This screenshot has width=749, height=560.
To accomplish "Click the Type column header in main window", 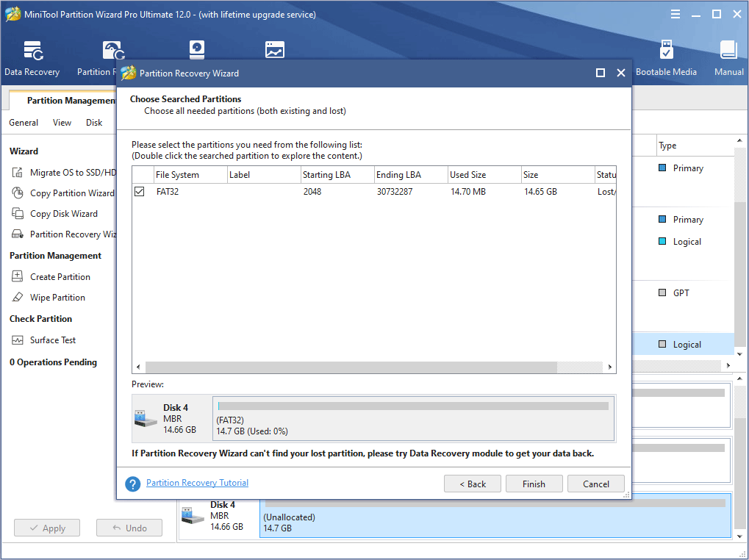I will [x=695, y=146].
